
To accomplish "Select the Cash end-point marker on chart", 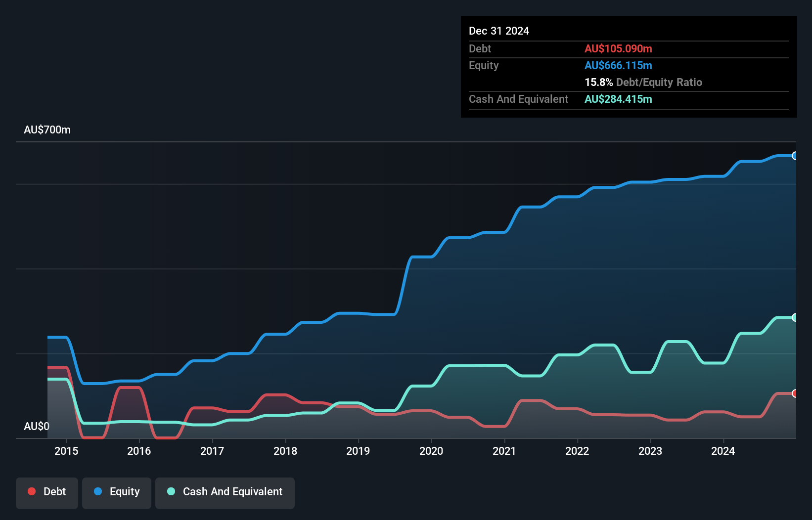I will (795, 317).
